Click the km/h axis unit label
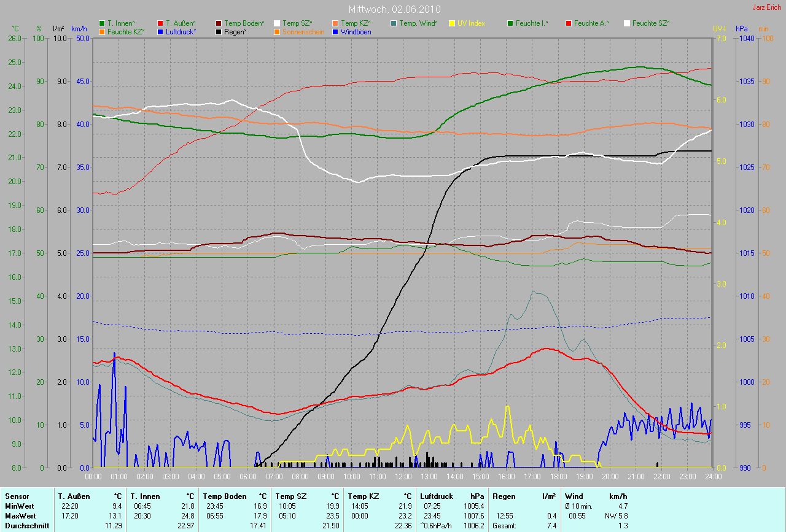This screenshot has width=786, height=532. (79, 29)
